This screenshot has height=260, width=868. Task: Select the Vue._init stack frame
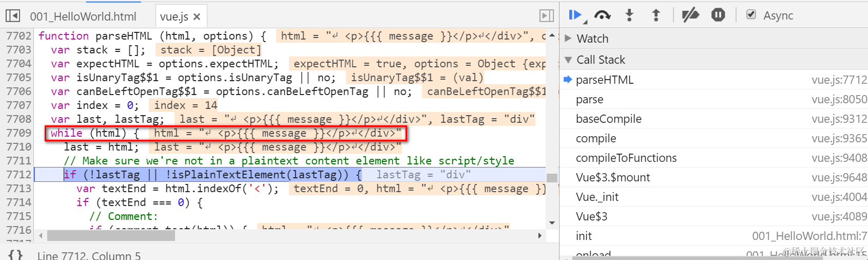[714, 197]
